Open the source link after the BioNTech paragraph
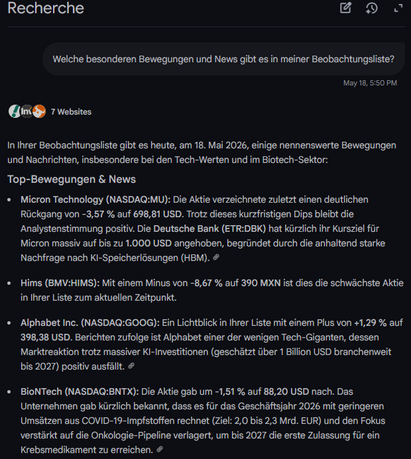The width and height of the screenshot is (411, 459). pyautogui.click(x=160, y=449)
